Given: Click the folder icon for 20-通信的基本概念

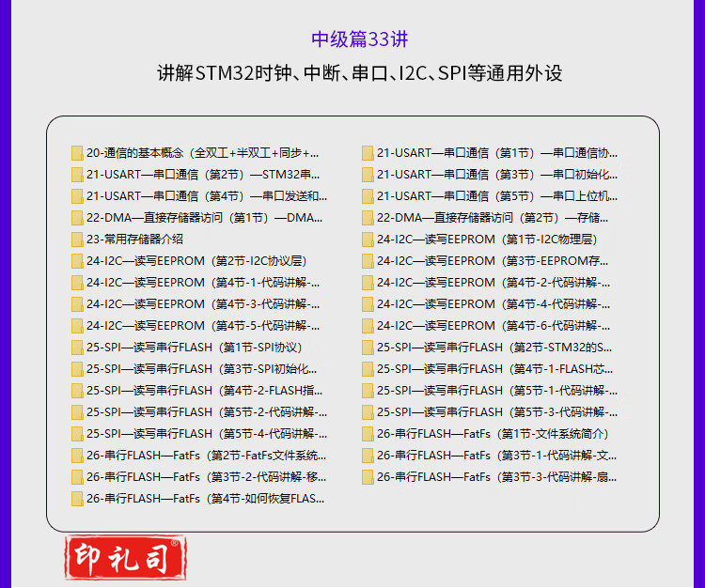Looking at the screenshot, I should pos(77,153).
